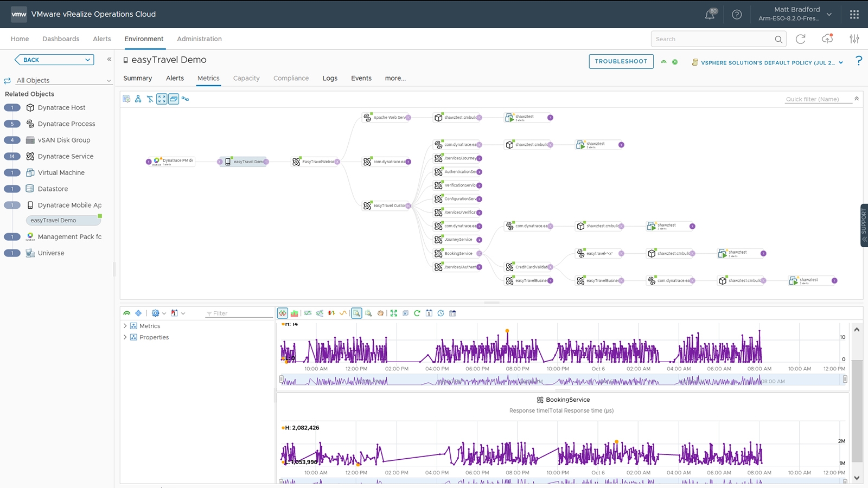Click the hierarchy view icon in topology toolbar
This screenshot has width=868, height=488.
(x=138, y=99)
